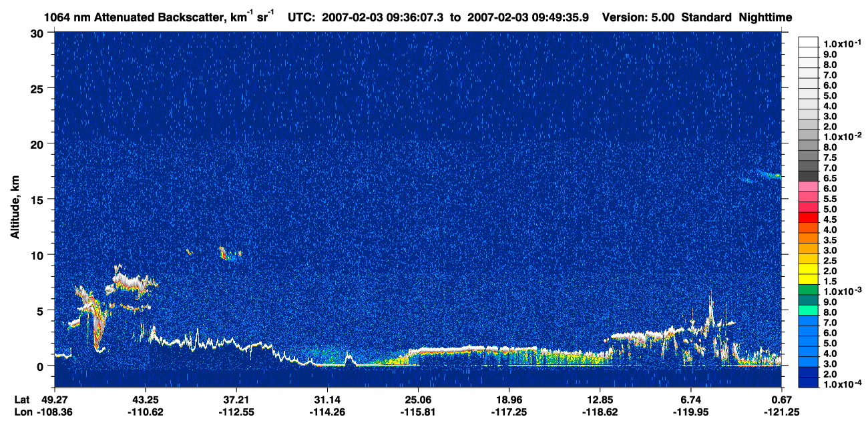Click the 'Version: 5.00' text

point(639,17)
